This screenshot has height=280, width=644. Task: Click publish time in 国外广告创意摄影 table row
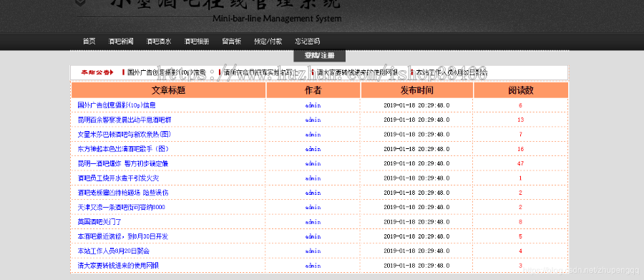(x=416, y=105)
